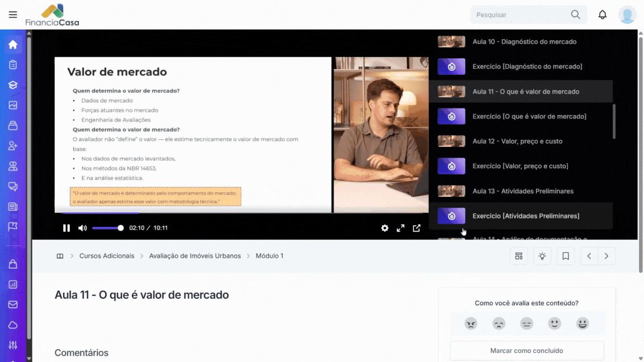The width and height of the screenshot is (644, 362).
Task: Open video settings gear
Action: [385, 228]
